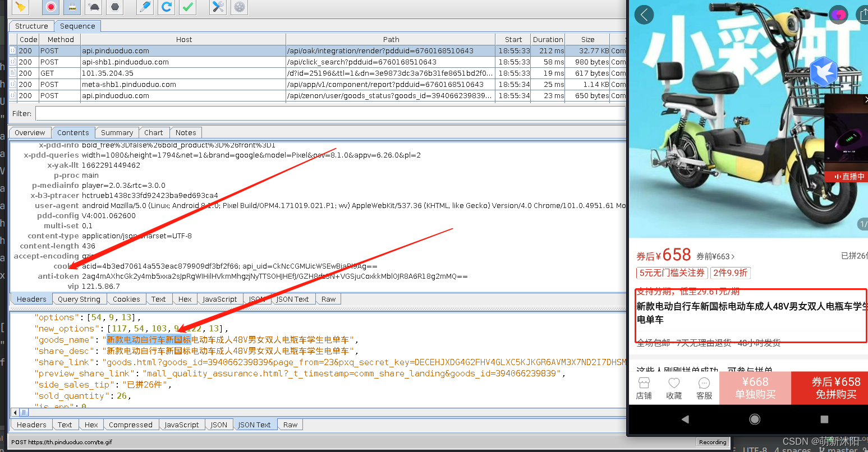Sort by the Start column header
The image size is (868, 452).
pyautogui.click(x=513, y=39)
